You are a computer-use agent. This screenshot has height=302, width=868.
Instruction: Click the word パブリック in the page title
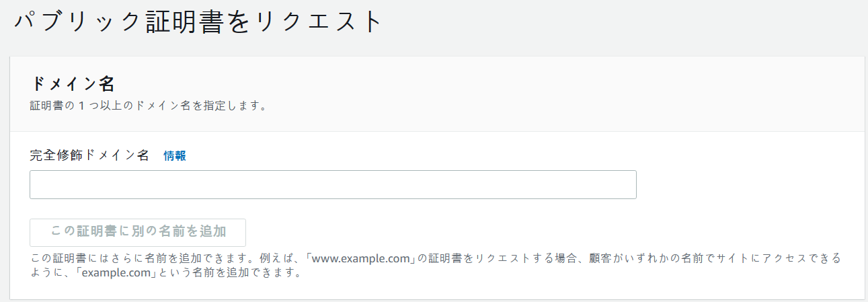click(x=78, y=22)
